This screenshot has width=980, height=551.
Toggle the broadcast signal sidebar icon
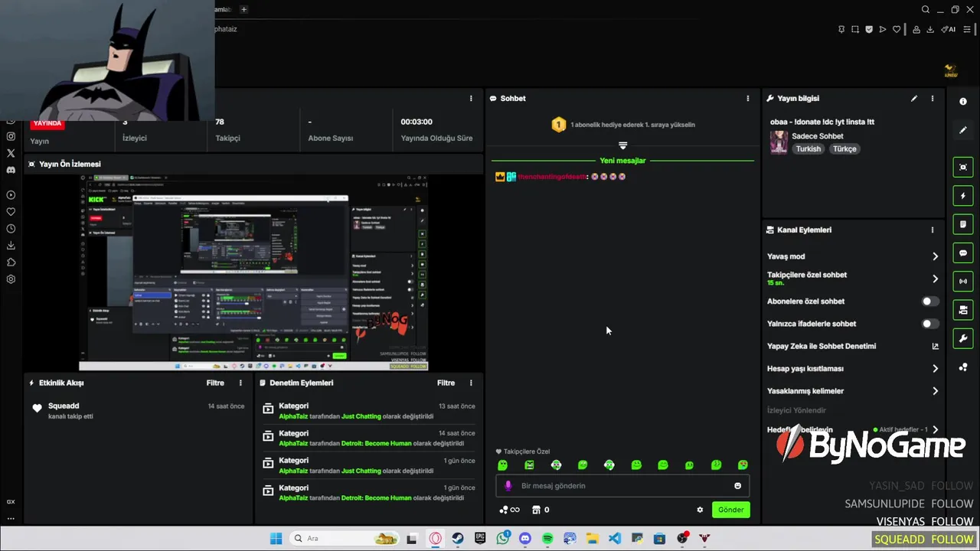pyautogui.click(x=963, y=282)
